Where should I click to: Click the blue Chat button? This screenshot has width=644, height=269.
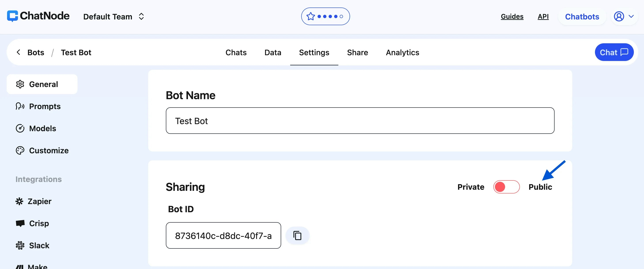[x=614, y=52]
